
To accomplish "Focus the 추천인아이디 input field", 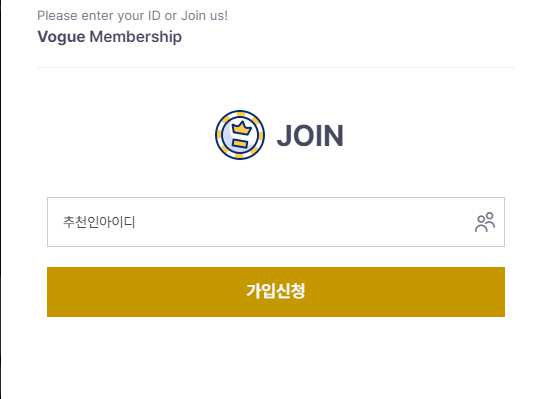I will click(276, 222).
